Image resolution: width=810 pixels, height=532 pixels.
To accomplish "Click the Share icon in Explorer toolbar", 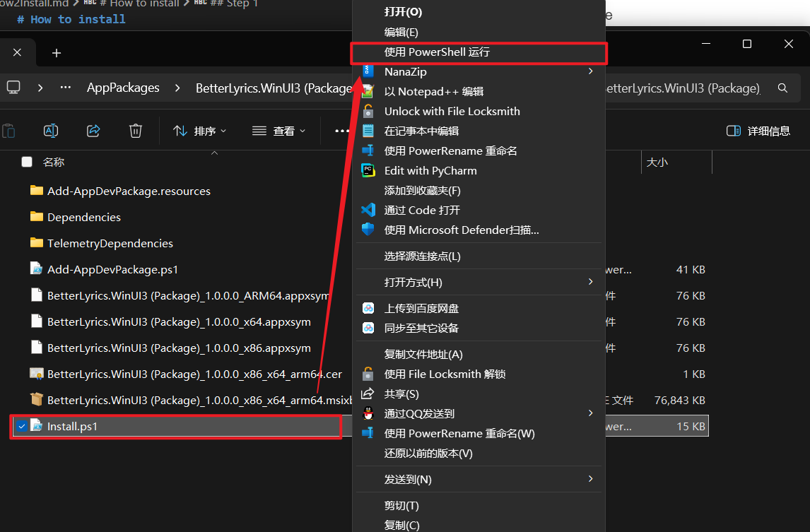I will [x=93, y=131].
